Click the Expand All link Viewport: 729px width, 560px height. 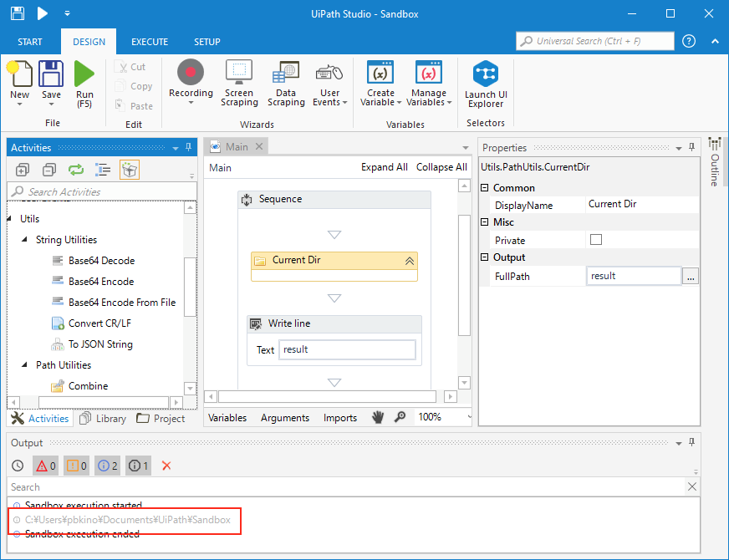click(384, 167)
